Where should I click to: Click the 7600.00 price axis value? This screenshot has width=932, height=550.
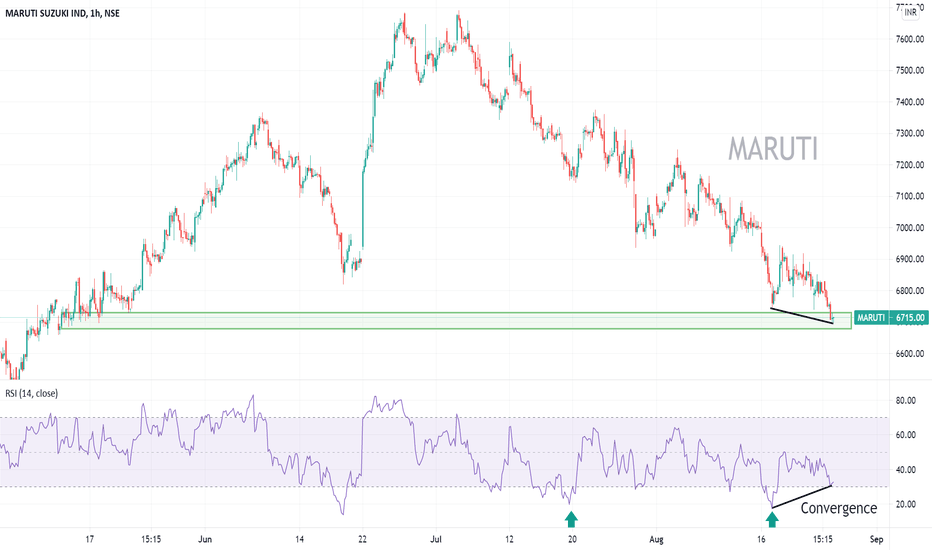pos(909,39)
